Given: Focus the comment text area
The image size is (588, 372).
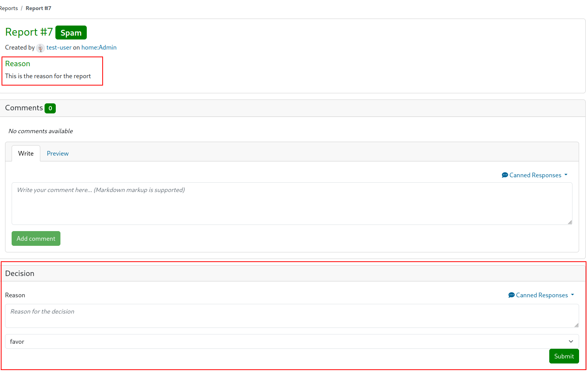Looking at the screenshot, I should coord(292,204).
